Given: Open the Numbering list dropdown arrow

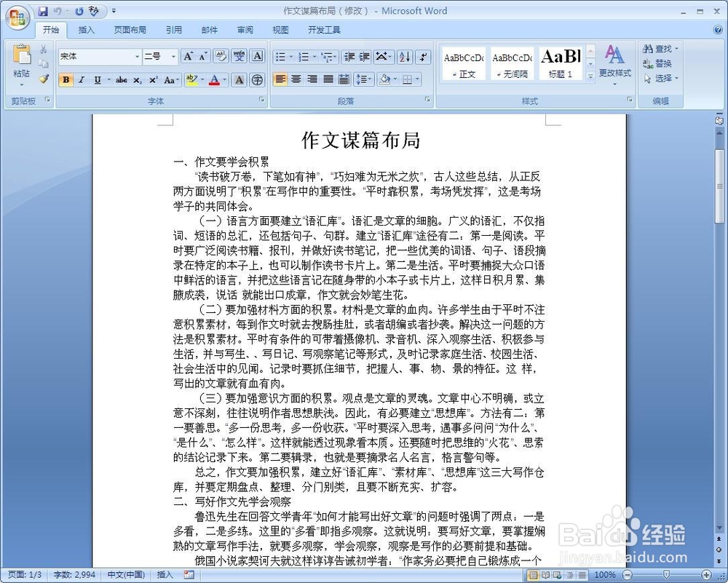Looking at the screenshot, I should coord(314,57).
